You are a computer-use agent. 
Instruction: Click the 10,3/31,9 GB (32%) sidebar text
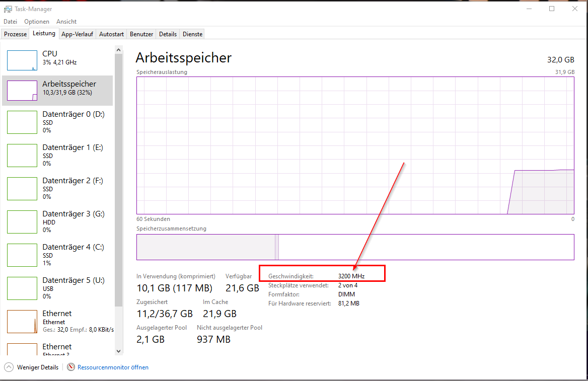click(67, 93)
